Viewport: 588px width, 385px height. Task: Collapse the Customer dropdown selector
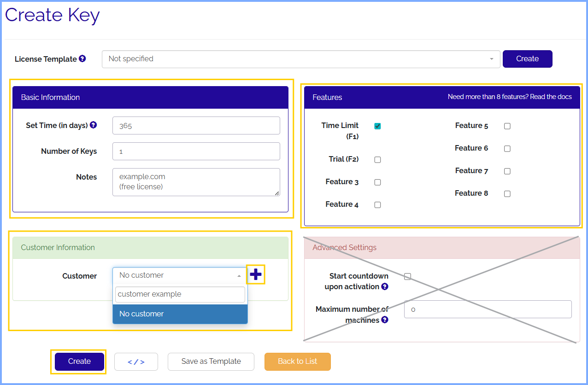point(180,275)
